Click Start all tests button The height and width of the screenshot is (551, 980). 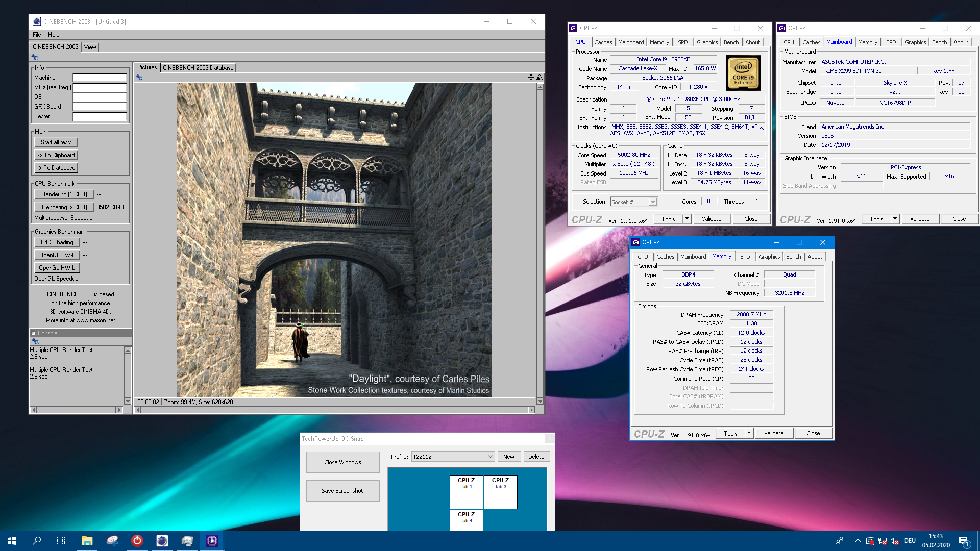[x=56, y=142]
